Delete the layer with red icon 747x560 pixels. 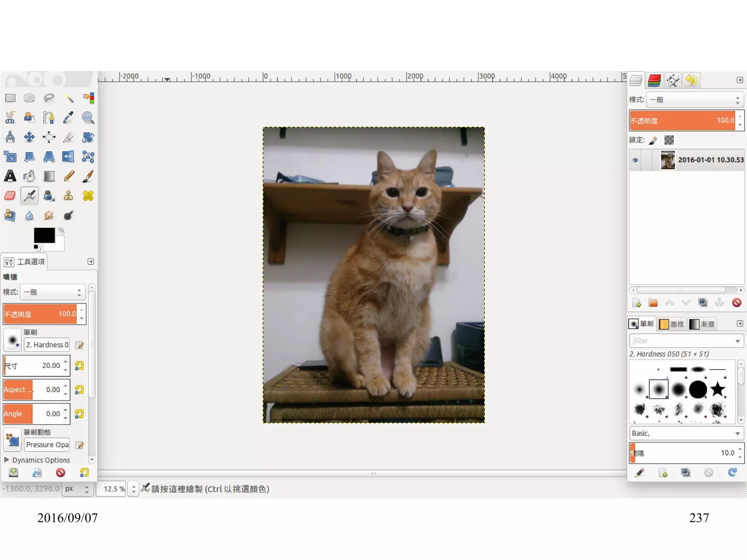(x=736, y=303)
